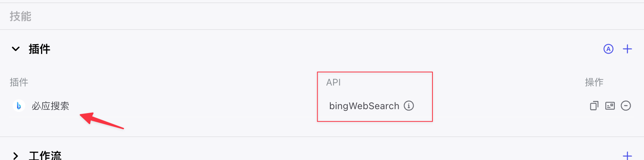
Task: Click the 技能 header label
Action: [21, 16]
